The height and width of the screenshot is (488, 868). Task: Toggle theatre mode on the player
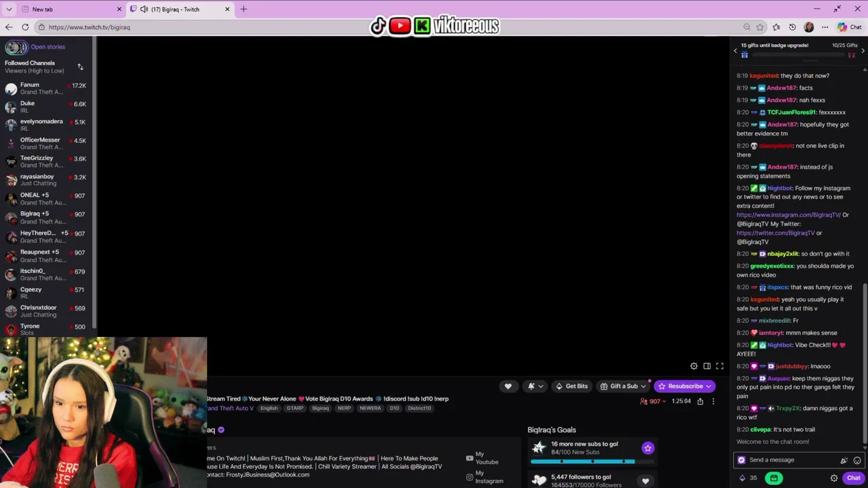(x=707, y=366)
